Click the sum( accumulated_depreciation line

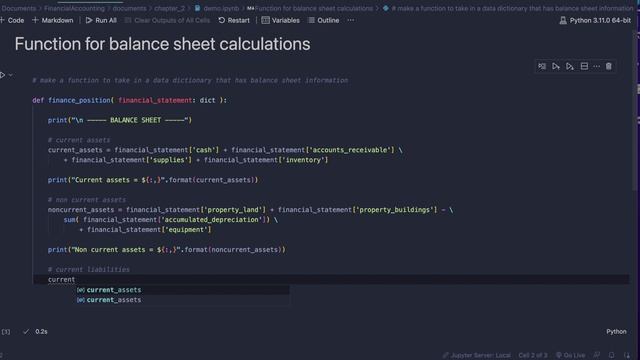point(171,220)
